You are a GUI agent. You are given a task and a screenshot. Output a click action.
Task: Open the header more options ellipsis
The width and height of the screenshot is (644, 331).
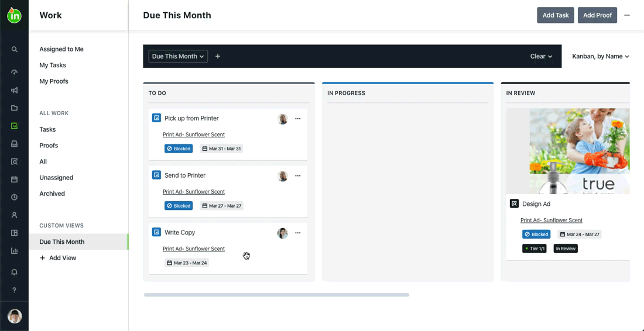click(627, 15)
